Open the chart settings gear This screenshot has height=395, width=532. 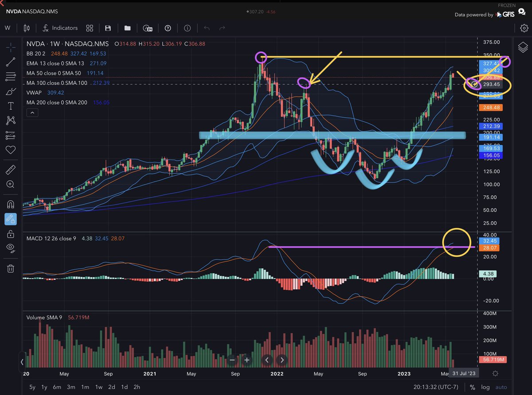click(524, 28)
